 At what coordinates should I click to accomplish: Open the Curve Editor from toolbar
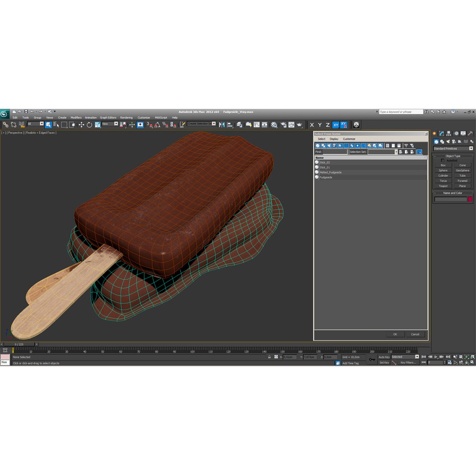click(257, 124)
